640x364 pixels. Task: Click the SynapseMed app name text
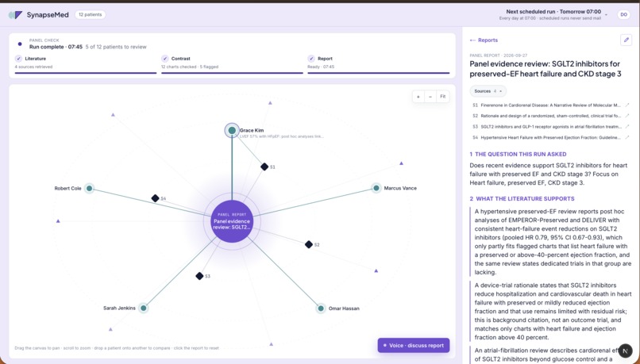point(48,15)
